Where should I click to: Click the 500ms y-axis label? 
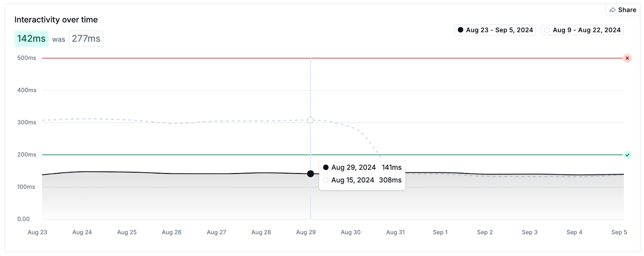(x=27, y=58)
